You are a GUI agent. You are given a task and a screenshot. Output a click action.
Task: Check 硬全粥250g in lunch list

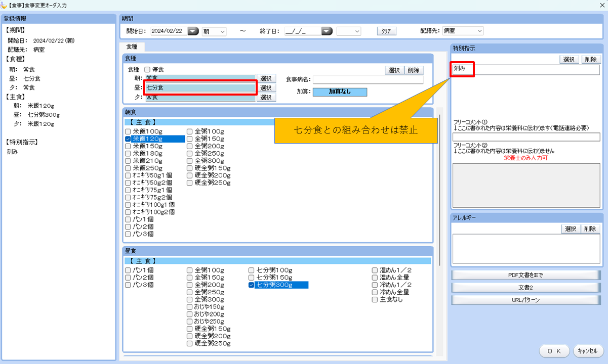click(189, 344)
